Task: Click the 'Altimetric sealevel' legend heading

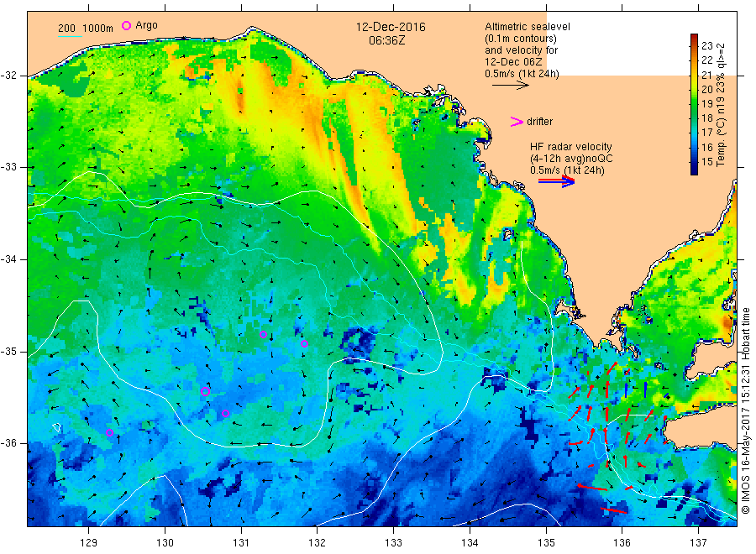Action: pyautogui.click(x=528, y=27)
